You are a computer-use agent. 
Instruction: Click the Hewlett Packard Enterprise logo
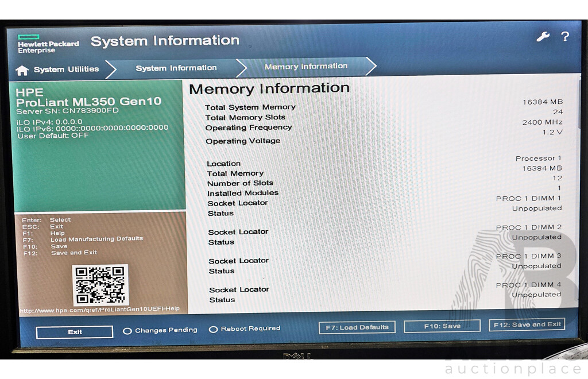pyautogui.click(x=48, y=44)
